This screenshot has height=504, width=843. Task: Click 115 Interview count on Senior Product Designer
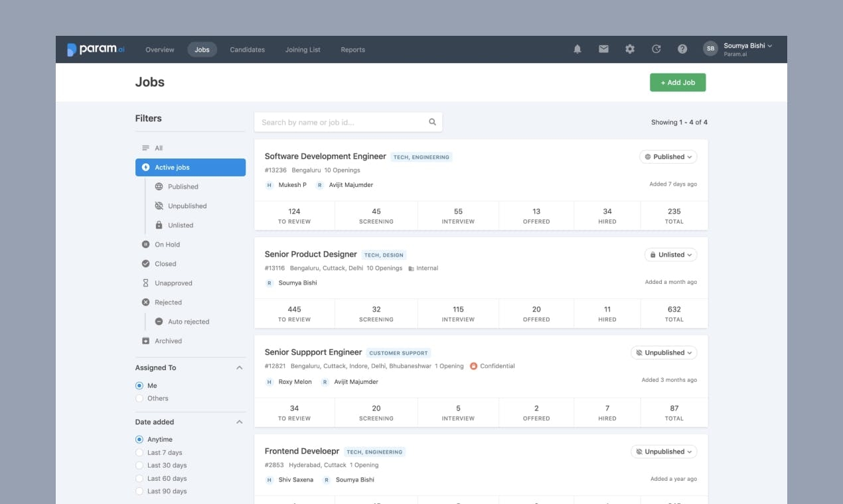(x=458, y=314)
